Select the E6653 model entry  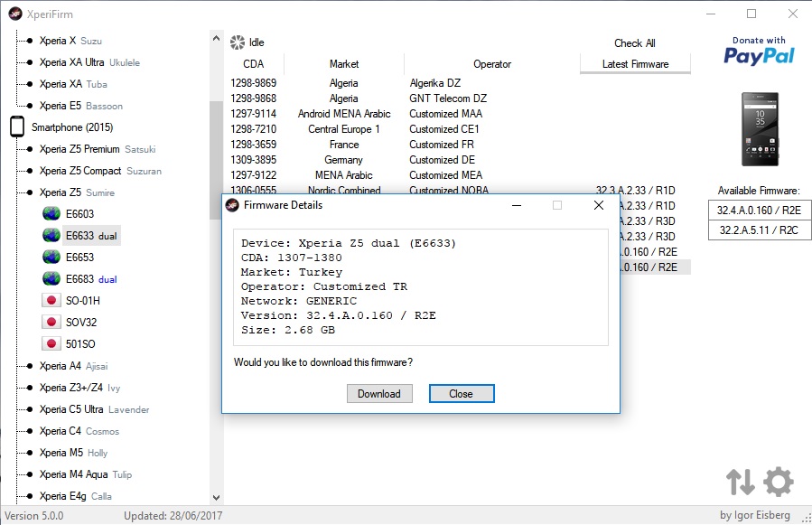click(x=79, y=257)
